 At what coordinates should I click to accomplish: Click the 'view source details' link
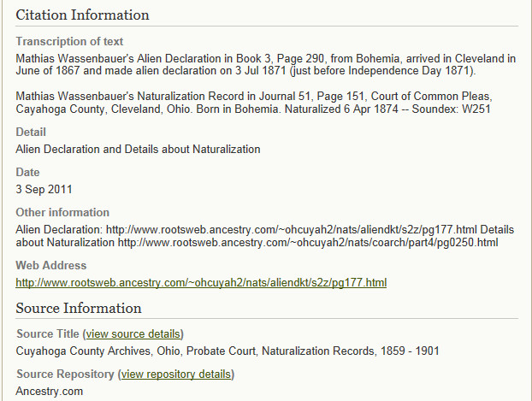click(x=133, y=333)
